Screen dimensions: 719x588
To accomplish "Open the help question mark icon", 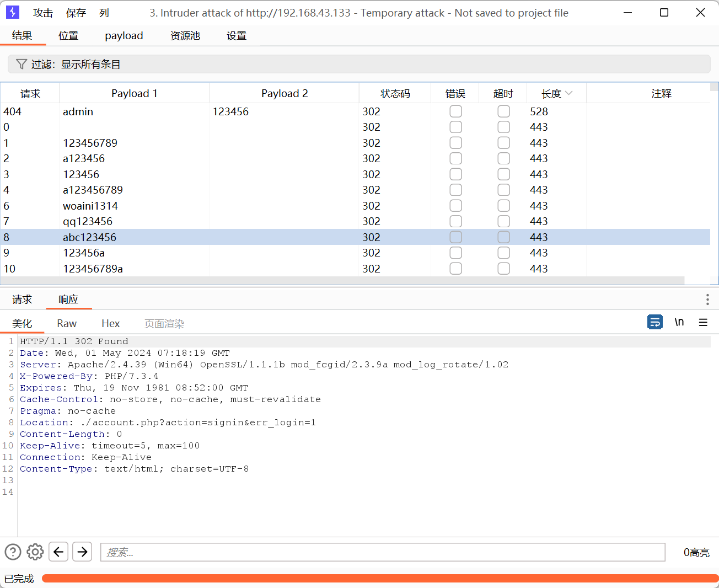I will coord(13,552).
